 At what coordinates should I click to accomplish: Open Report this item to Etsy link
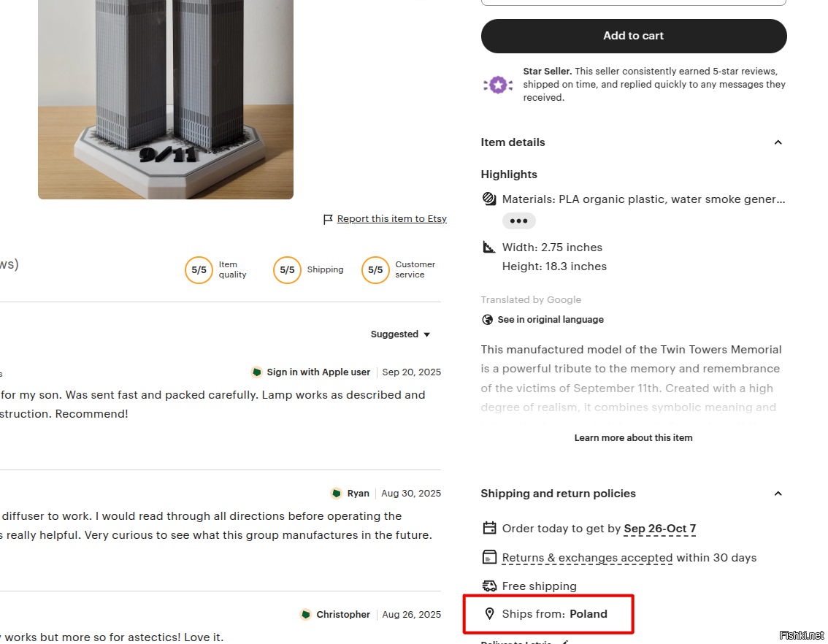391,219
